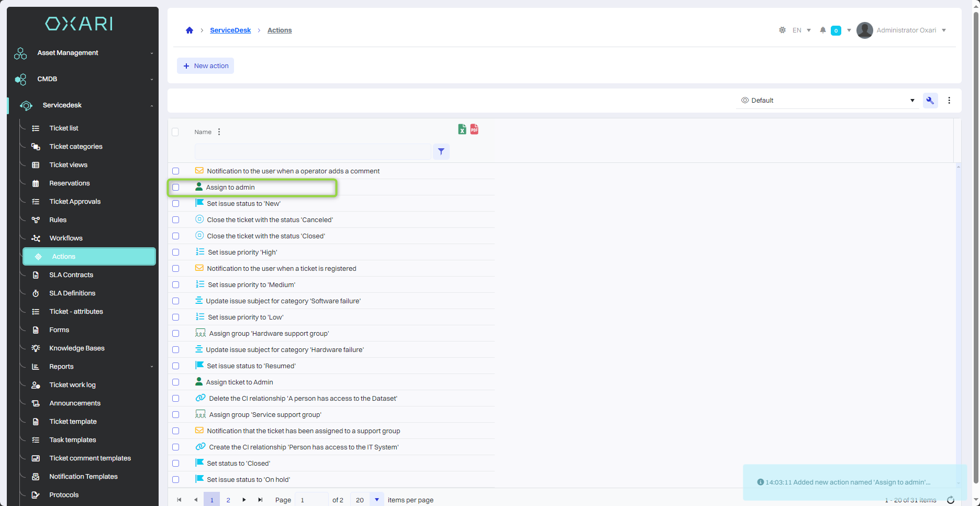Open the three-dot options menu beside the wrench
Image resolution: width=980 pixels, height=506 pixels.
point(949,101)
